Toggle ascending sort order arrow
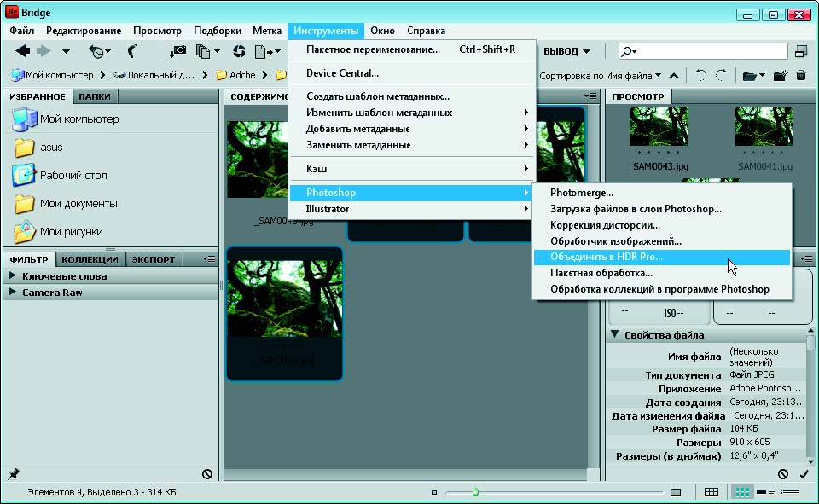819x504 pixels. click(674, 76)
